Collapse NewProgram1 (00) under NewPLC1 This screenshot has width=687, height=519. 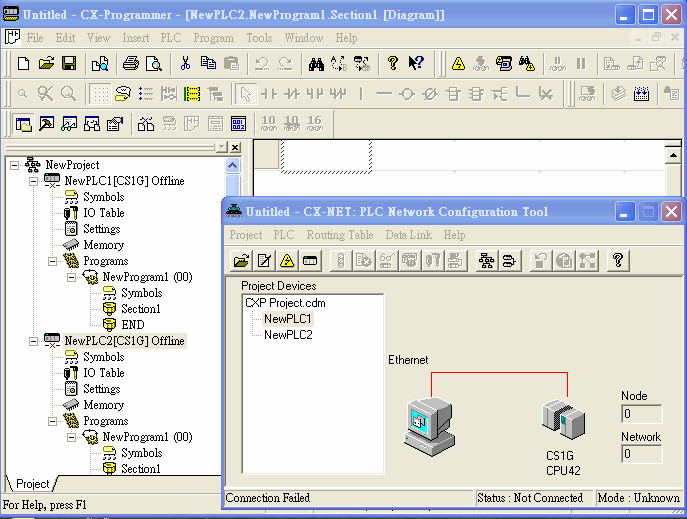click(71, 277)
